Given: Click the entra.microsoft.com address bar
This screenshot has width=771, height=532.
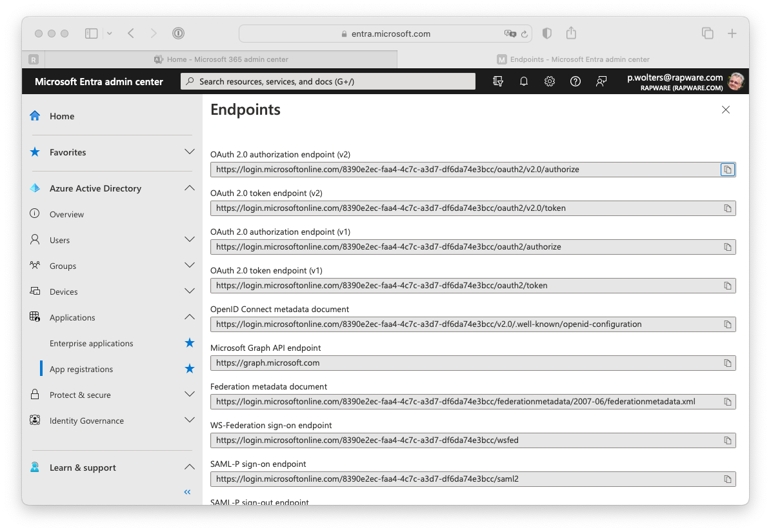Looking at the screenshot, I should (x=386, y=34).
